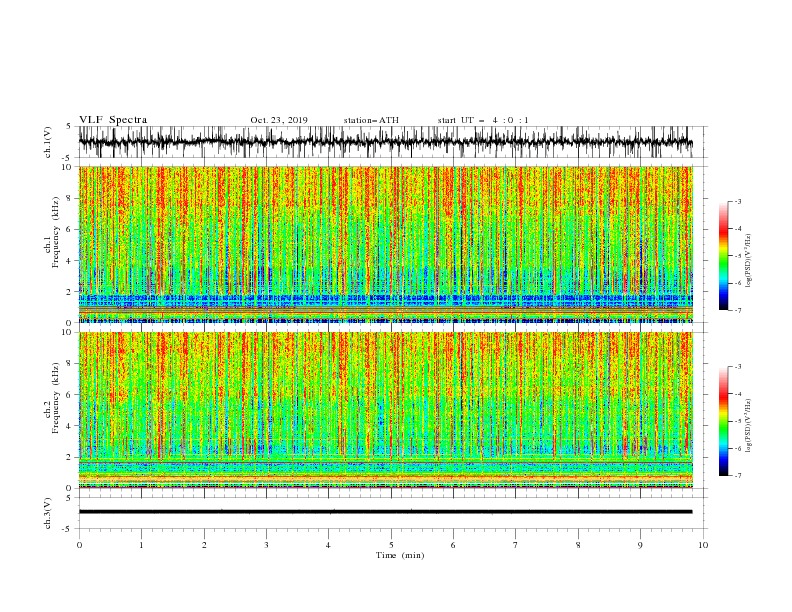Click the time axis tick label "3"
The image size is (792, 612).
pyautogui.click(x=266, y=545)
